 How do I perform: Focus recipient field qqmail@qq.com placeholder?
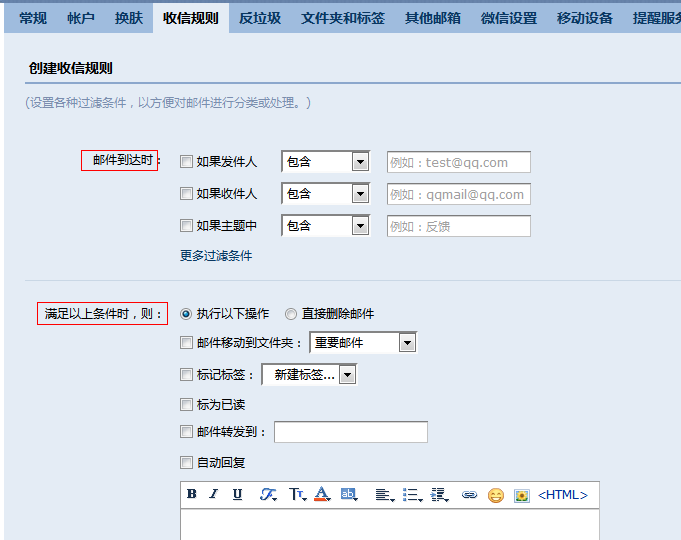point(459,194)
